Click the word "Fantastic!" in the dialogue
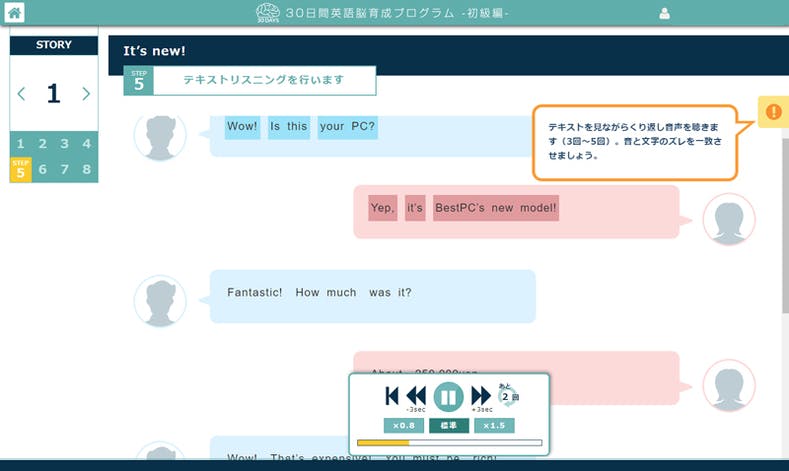Viewport: 789px width, 471px height. pyautogui.click(x=255, y=293)
